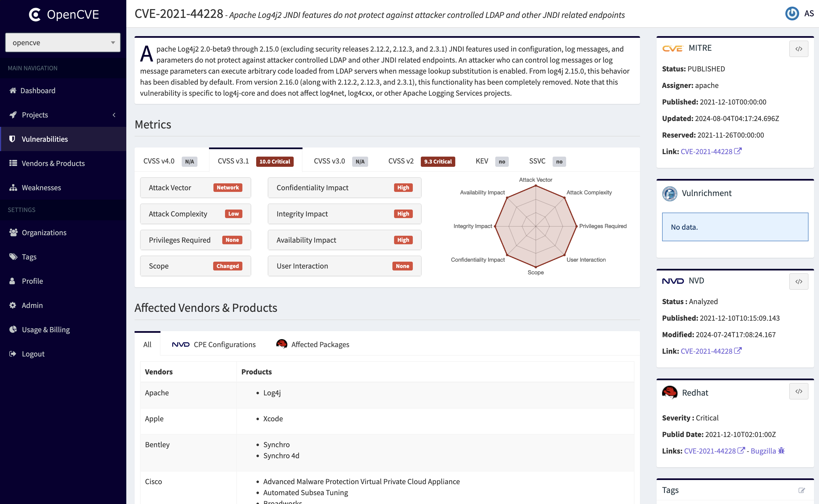
Task: Open the Dashboard home icon
Action: [13, 90]
